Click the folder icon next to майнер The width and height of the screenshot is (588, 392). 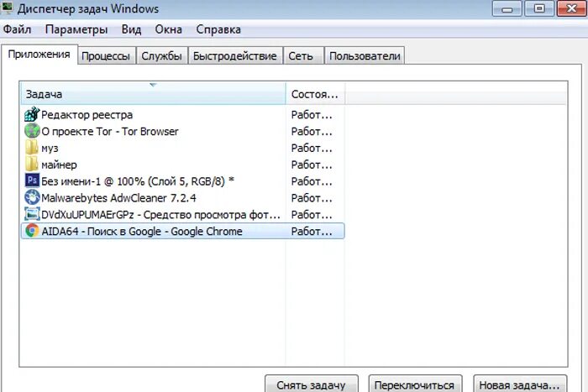[32, 165]
